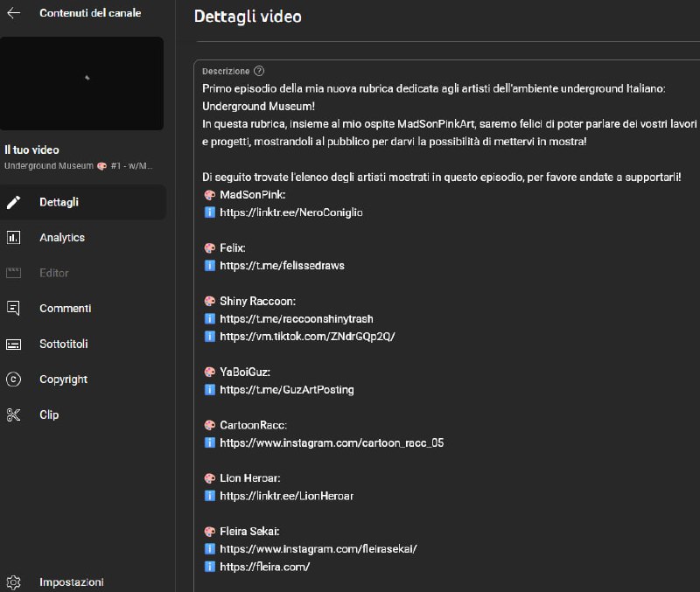
Task: Open the Commenti speech bubble icon
Action: pyautogui.click(x=13, y=309)
